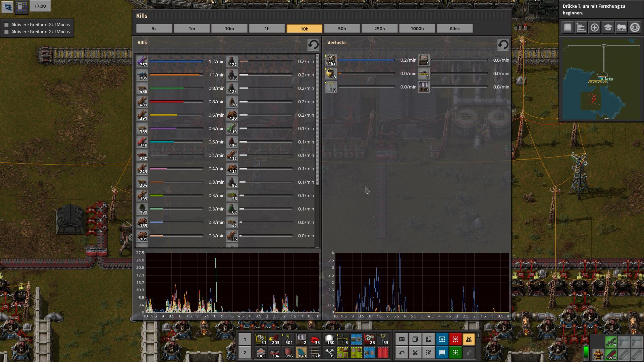Click kill entry with count 705
The width and height of the screenshot is (644, 362).
point(142,75)
